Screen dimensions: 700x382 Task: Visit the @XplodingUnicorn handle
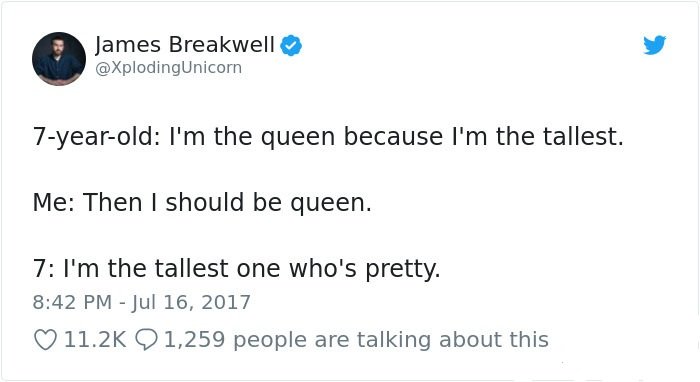click(x=169, y=68)
